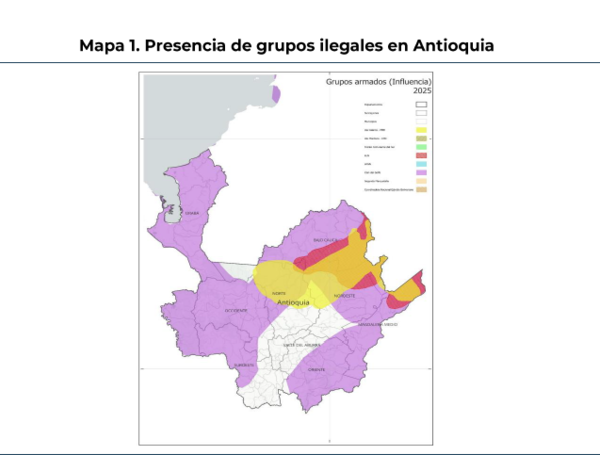Click the 'OCCIDENTE' region label
The width and height of the screenshot is (600, 455).
click(x=236, y=311)
